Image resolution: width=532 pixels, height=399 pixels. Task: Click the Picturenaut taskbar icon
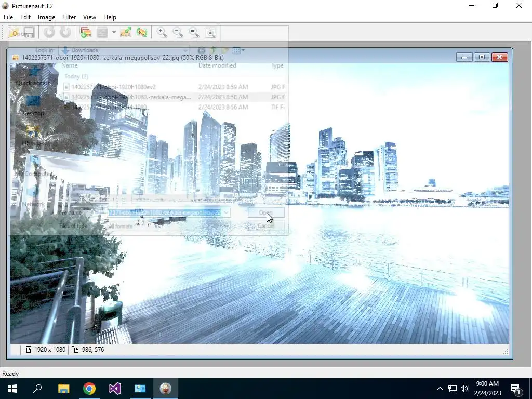[166, 389]
